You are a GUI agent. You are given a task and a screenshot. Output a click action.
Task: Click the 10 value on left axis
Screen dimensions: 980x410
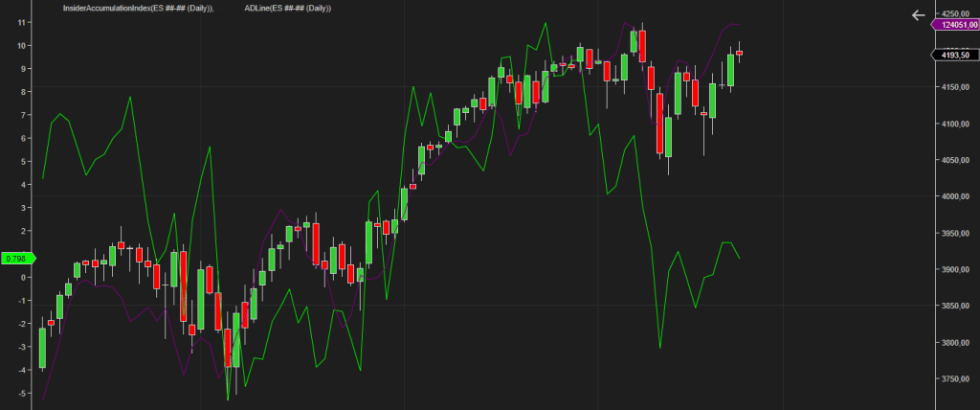click(x=21, y=45)
